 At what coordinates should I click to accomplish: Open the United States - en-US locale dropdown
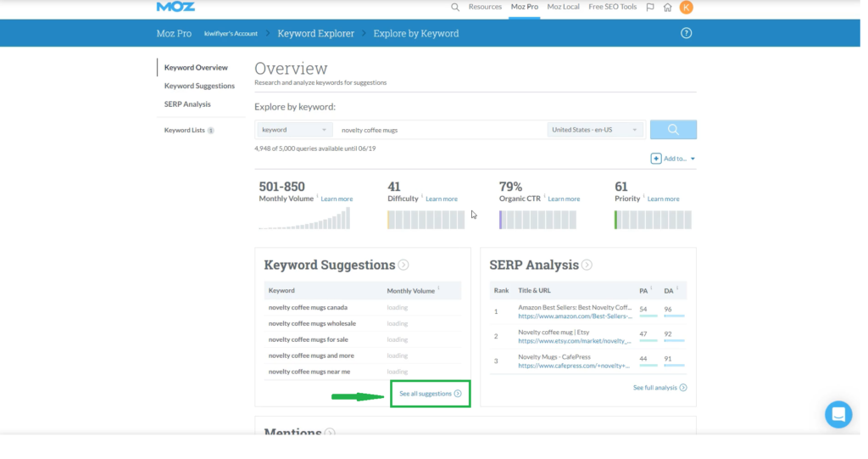tap(596, 130)
